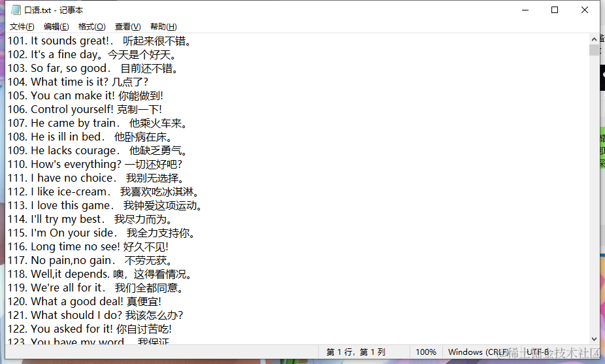Open the 文件(F) menu
This screenshot has width=605, height=364.
tap(22, 27)
